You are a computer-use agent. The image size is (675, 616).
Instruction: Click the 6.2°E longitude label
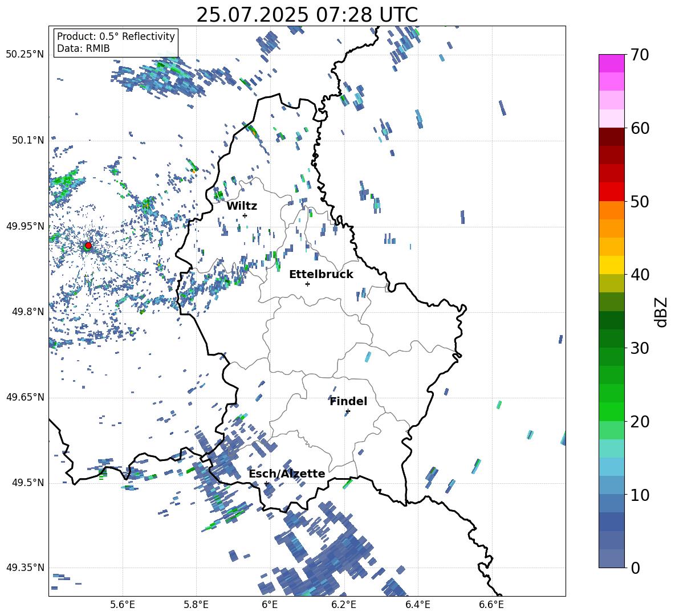pos(344,605)
